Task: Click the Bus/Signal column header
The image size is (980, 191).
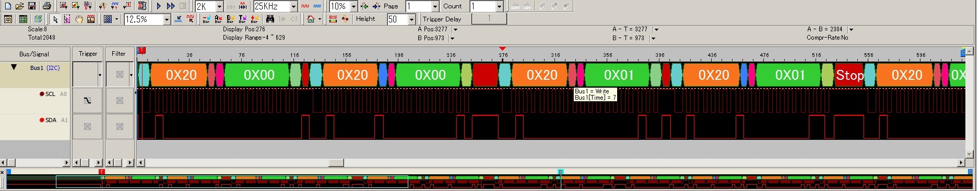Action: [34, 54]
